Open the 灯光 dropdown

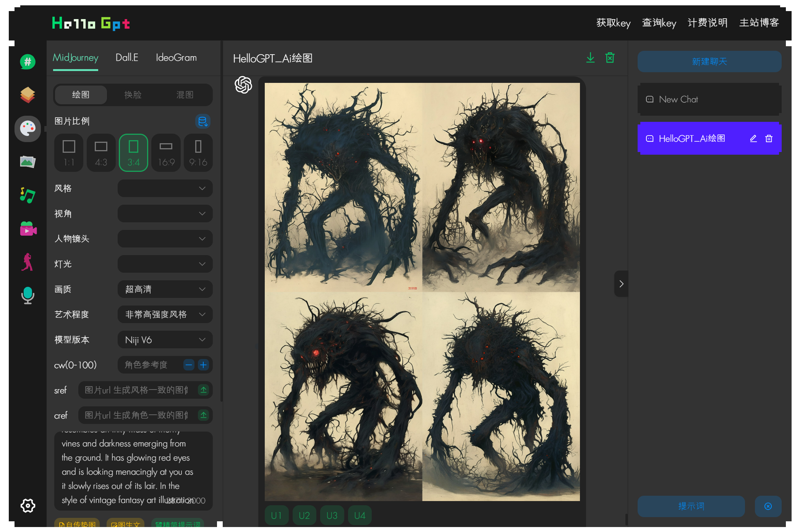165,264
